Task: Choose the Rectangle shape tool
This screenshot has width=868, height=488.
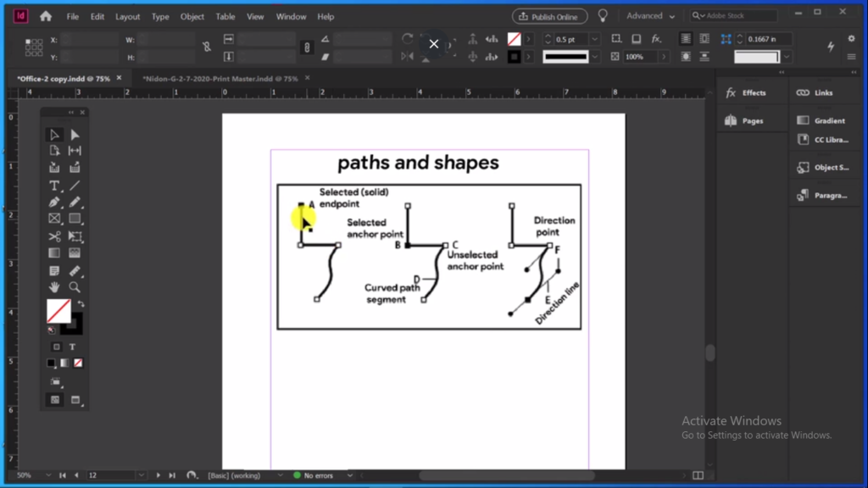Action: point(75,219)
